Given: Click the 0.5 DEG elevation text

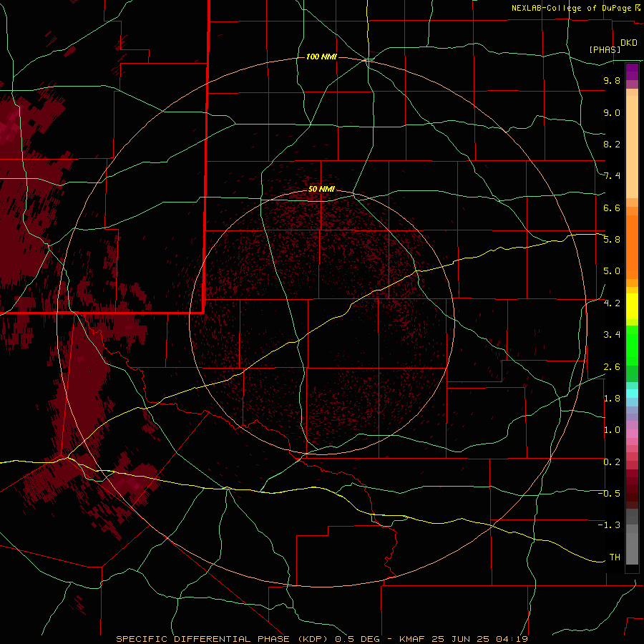Looking at the screenshot, I should coord(356,639).
